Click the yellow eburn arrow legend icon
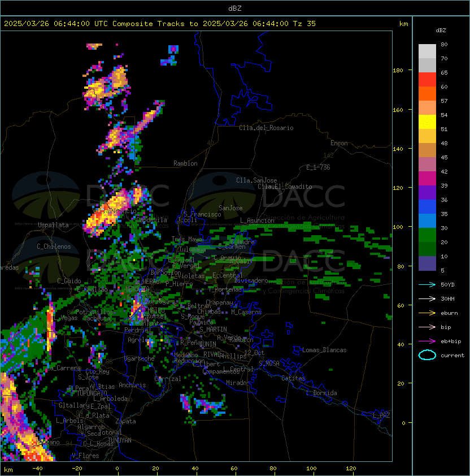 427,313
